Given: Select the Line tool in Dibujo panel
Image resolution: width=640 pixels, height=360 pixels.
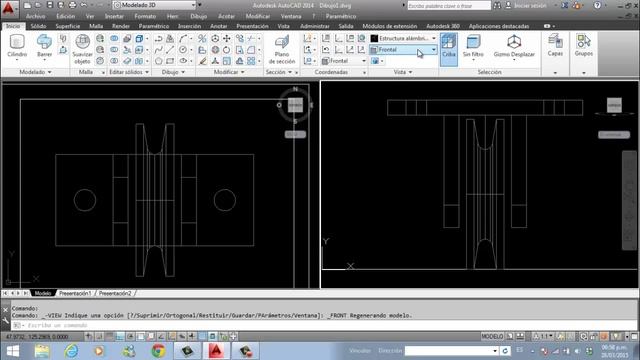Looking at the screenshot, I should coord(170,50).
